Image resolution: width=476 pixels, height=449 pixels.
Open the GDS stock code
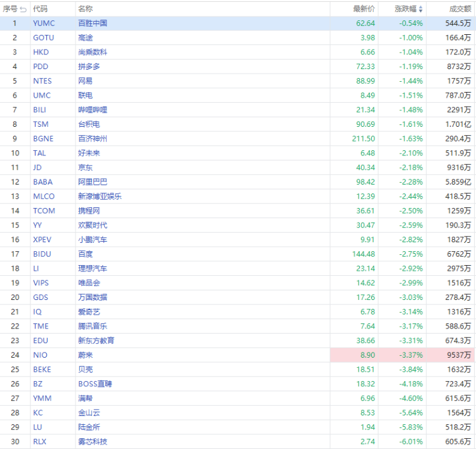pos(41,297)
